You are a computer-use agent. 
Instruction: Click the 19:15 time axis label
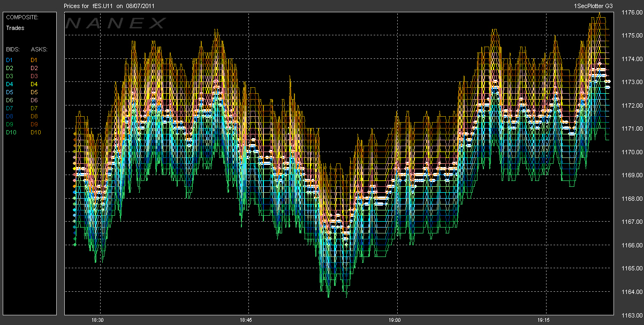[x=544, y=320]
